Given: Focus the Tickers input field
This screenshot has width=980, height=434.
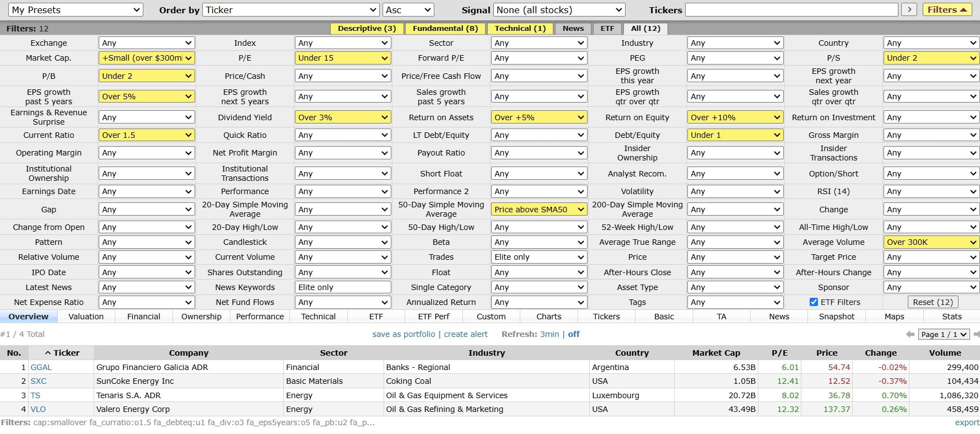Looking at the screenshot, I should 791,10.
